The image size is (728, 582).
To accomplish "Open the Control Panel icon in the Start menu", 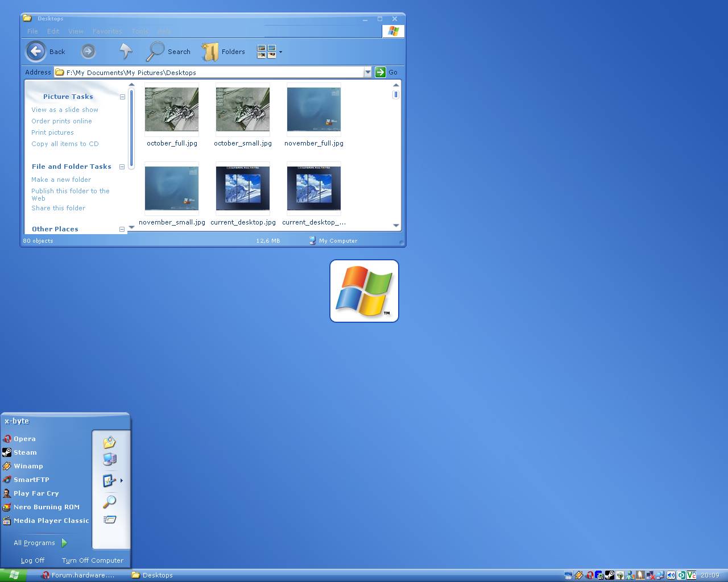I will (x=109, y=481).
